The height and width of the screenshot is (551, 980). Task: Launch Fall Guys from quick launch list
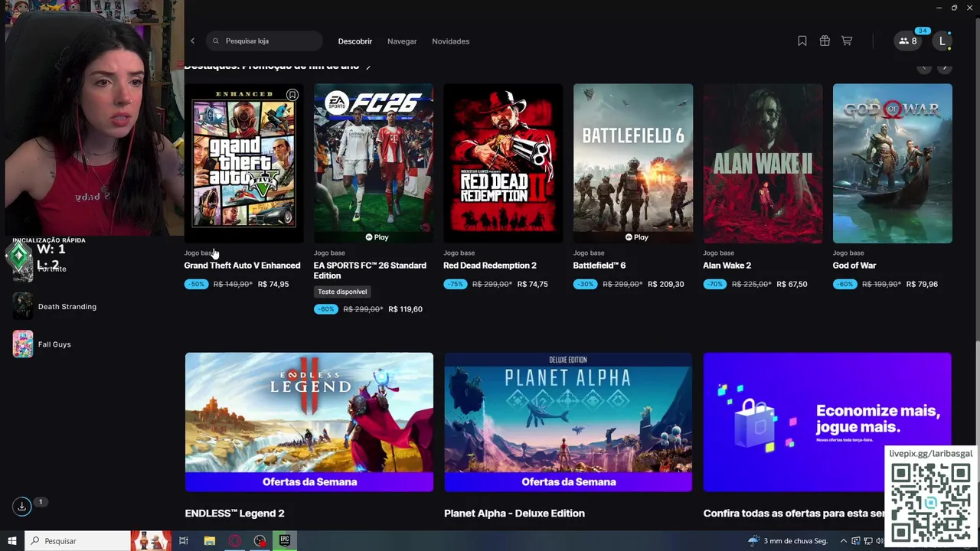tap(54, 344)
